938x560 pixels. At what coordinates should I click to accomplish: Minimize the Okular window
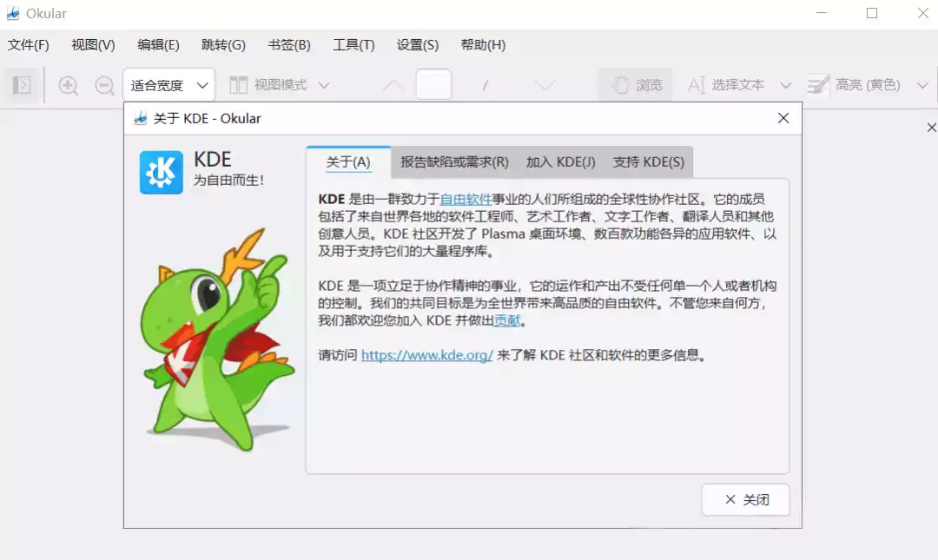coord(822,13)
